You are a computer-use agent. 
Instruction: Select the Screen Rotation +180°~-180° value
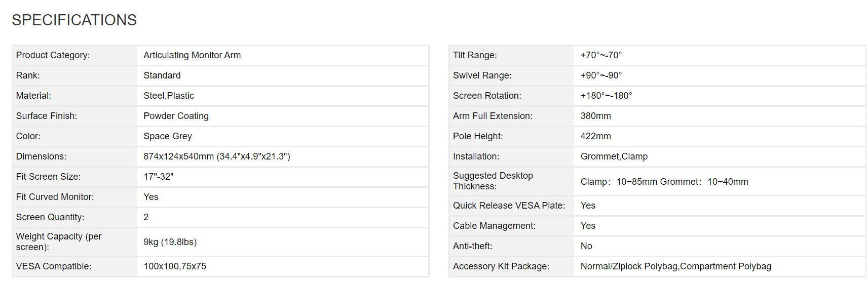pos(606,96)
